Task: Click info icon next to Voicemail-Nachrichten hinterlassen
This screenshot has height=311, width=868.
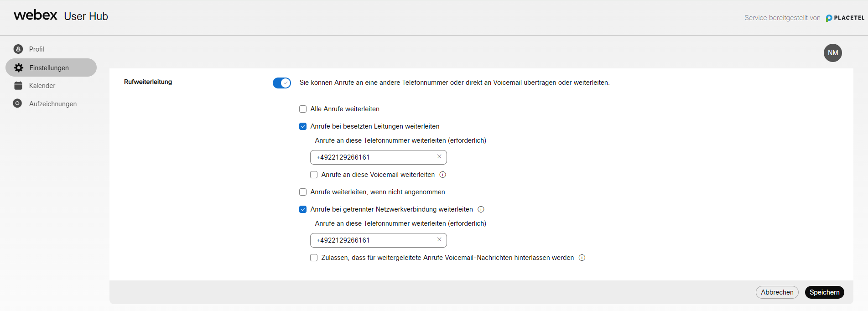Action: pyautogui.click(x=582, y=258)
